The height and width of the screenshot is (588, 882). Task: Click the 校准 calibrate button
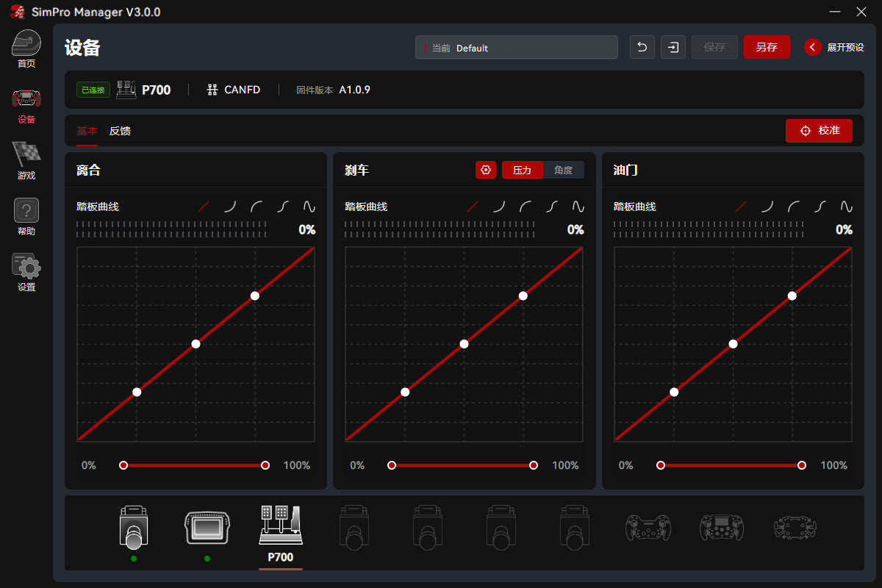click(x=819, y=130)
